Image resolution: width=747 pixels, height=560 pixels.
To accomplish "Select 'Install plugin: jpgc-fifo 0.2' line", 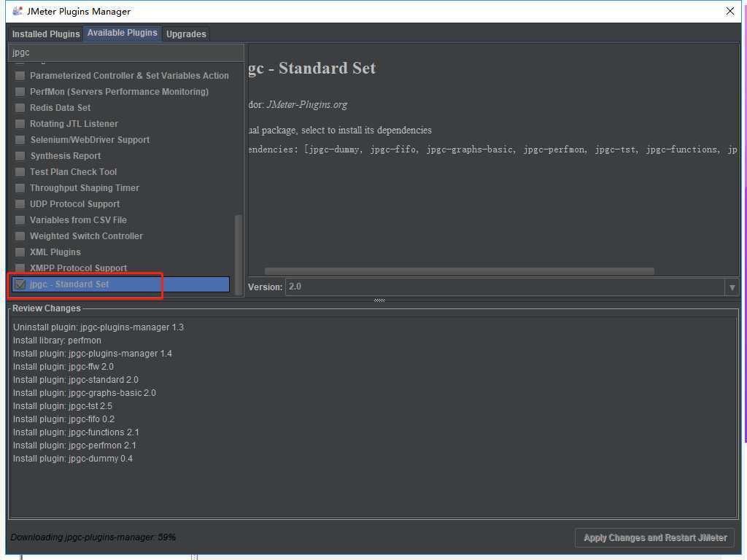I will click(x=64, y=419).
